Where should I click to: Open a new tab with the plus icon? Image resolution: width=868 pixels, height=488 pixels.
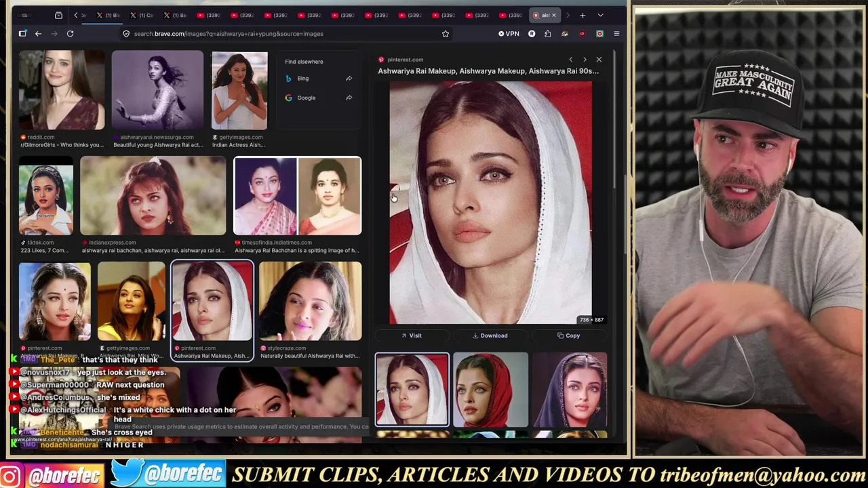click(583, 15)
